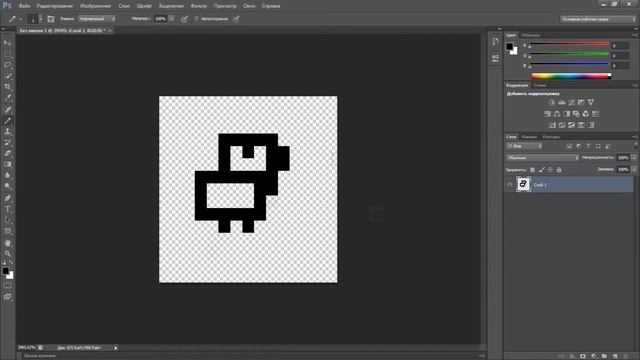640x360 pixels.
Task: Open the Изображение menu
Action: [x=96, y=6]
